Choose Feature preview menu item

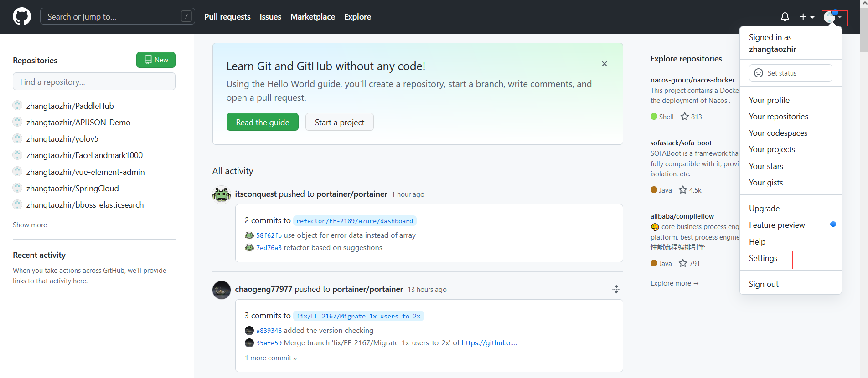[777, 225]
